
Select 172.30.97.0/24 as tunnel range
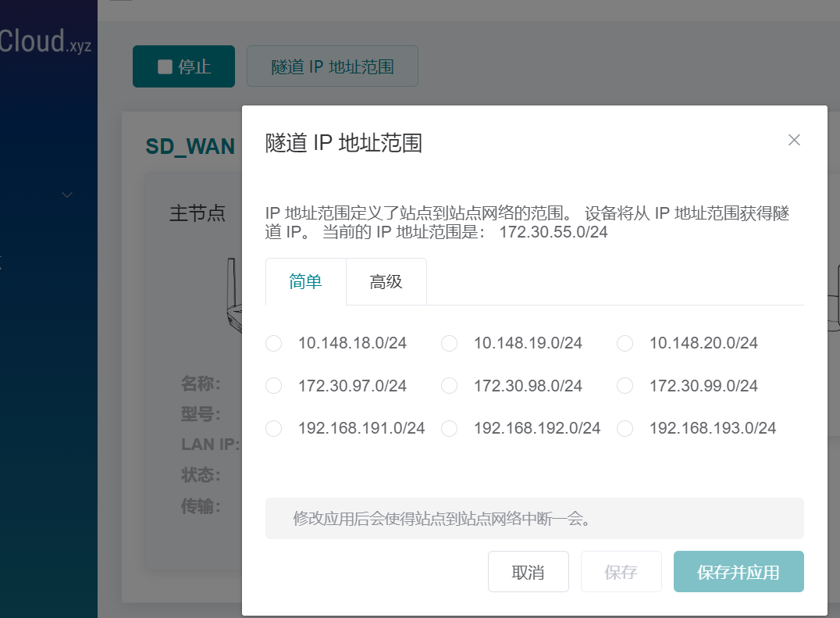coord(274,386)
